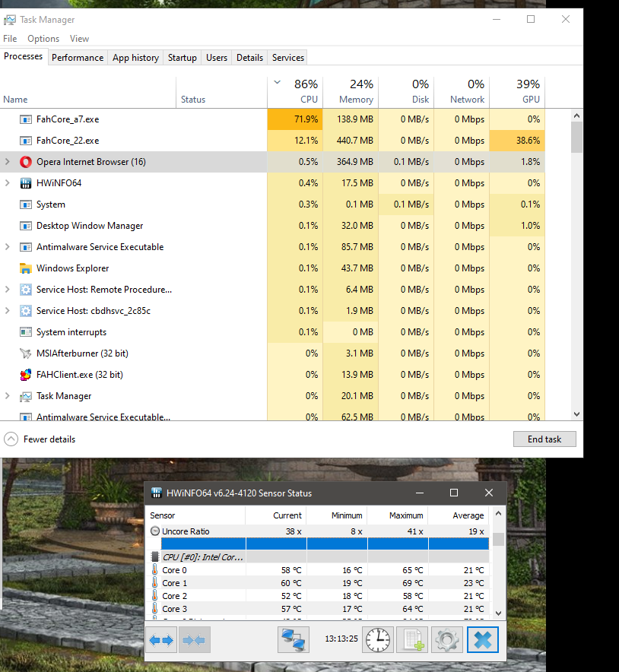Click the Status column header
The width and height of the screenshot is (619, 672).
tap(221, 92)
